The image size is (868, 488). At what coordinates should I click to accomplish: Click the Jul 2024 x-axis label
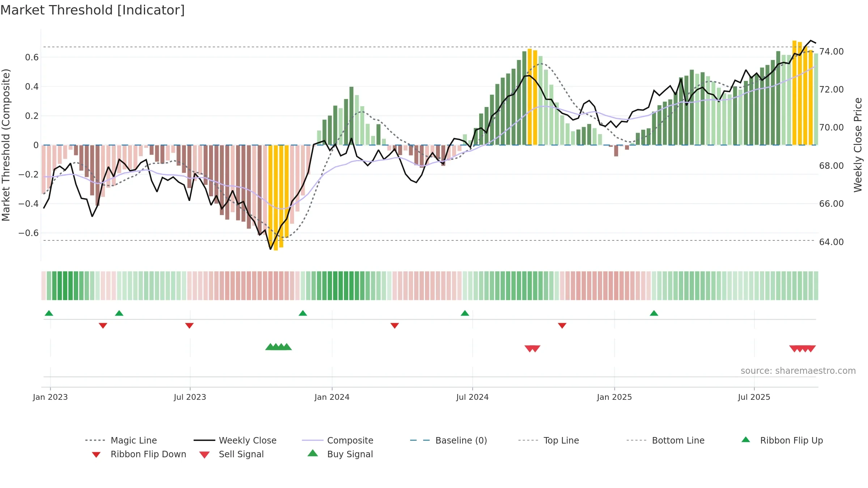(472, 397)
